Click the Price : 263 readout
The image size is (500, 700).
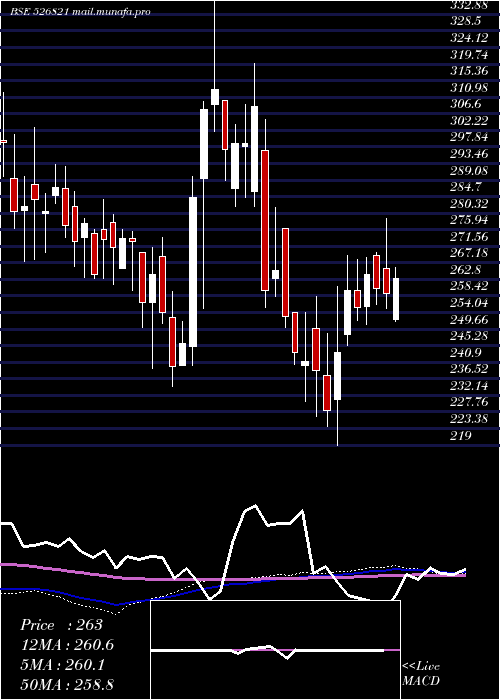pos(62,625)
